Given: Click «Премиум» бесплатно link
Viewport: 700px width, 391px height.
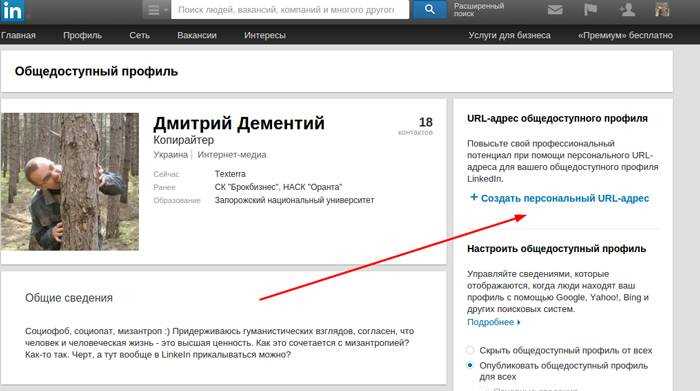Looking at the screenshot, I should 625,35.
